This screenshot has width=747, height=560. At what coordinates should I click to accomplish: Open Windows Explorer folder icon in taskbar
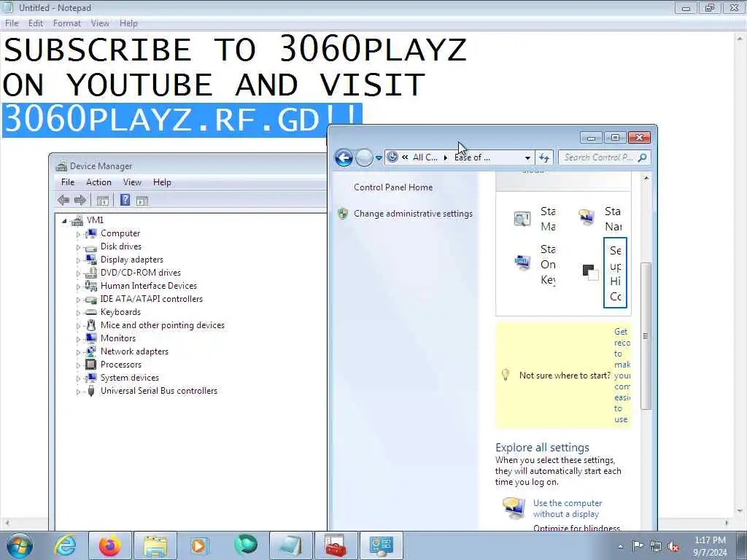(155, 545)
